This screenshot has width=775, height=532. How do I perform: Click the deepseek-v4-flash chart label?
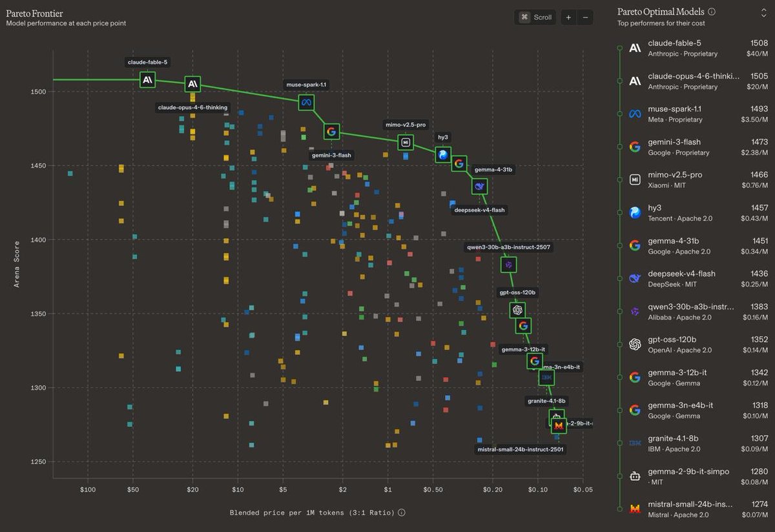[x=480, y=210]
